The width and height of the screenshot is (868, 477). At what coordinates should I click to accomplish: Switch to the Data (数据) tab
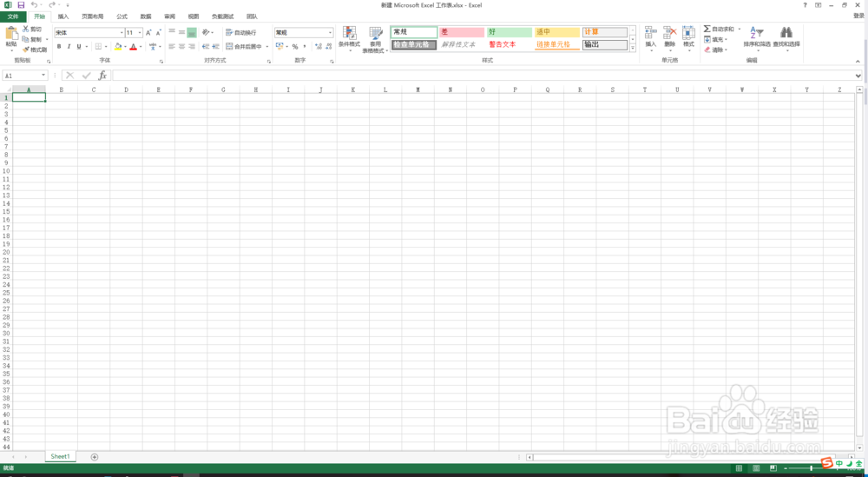pyautogui.click(x=146, y=17)
